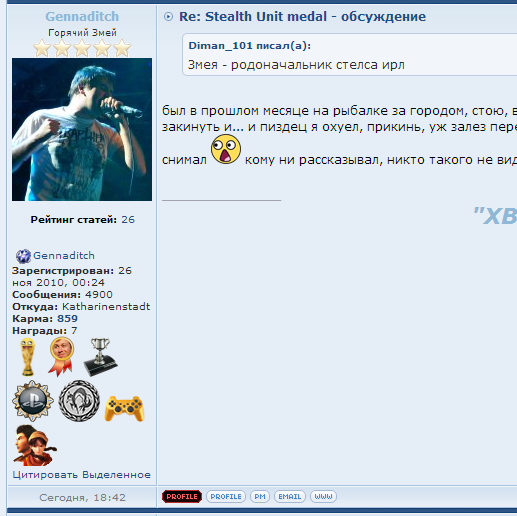
Task: Click the shocked emoji smiley
Action: click(226, 149)
